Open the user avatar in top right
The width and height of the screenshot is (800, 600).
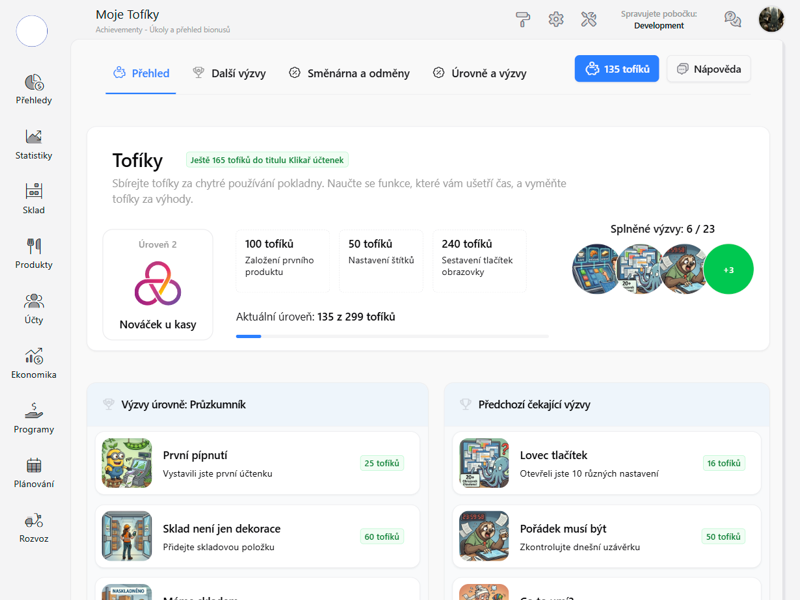point(771,19)
